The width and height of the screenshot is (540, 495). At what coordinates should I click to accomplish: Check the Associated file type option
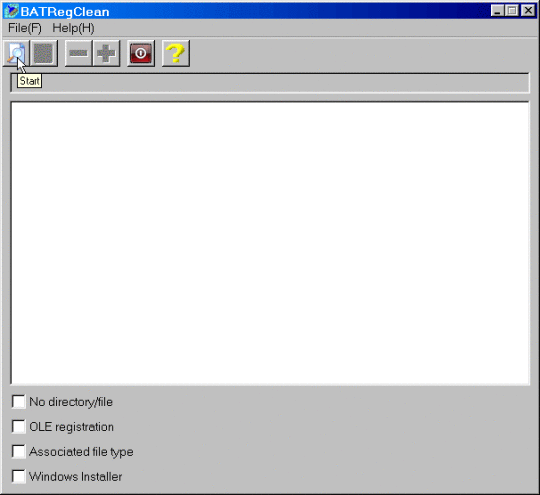coord(18,451)
